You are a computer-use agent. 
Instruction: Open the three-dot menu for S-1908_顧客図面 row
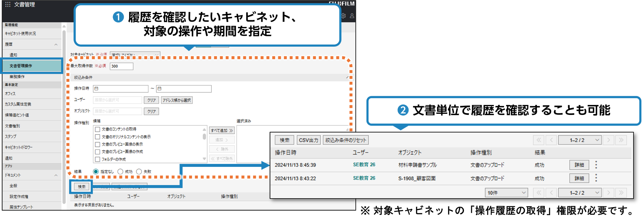(x=596, y=178)
